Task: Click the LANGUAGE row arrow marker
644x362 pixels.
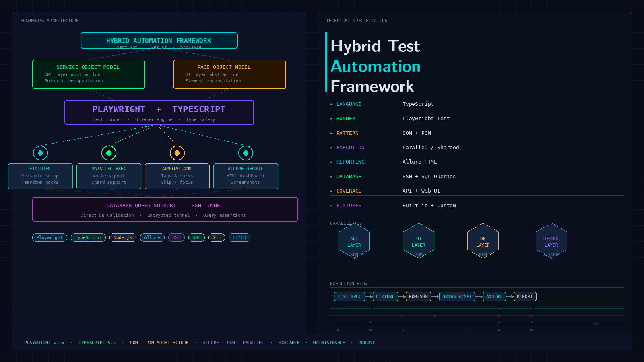Action: [332, 104]
